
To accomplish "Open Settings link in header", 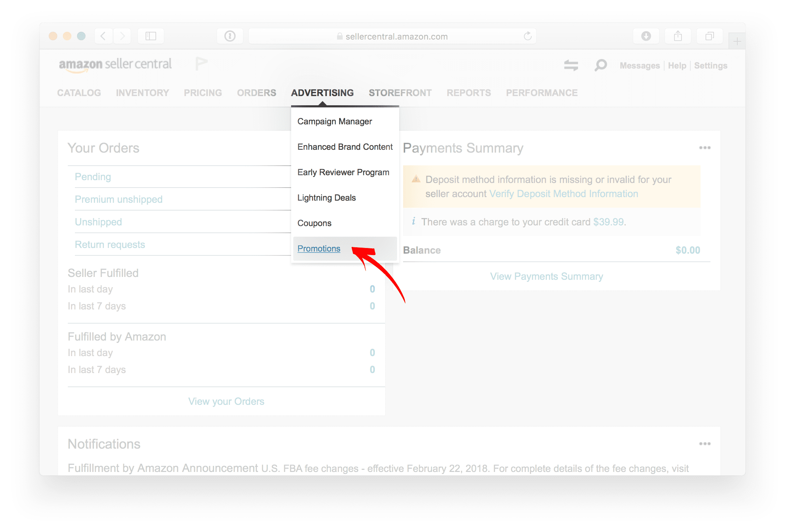I will point(711,66).
